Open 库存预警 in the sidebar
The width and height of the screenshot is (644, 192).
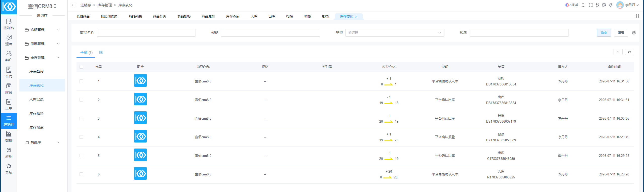(42, 113)
